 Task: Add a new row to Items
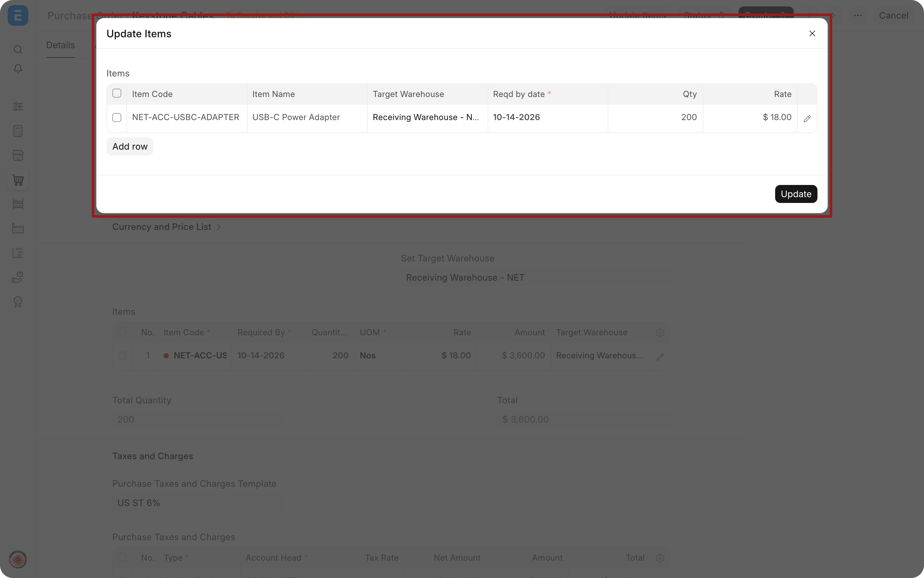[x=130, y=146]
